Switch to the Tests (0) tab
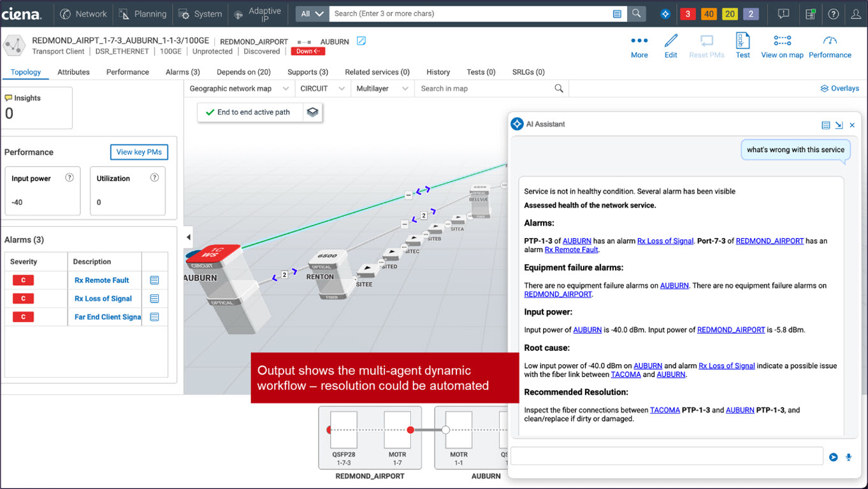The image size is (868, 489). click(481, 72)
